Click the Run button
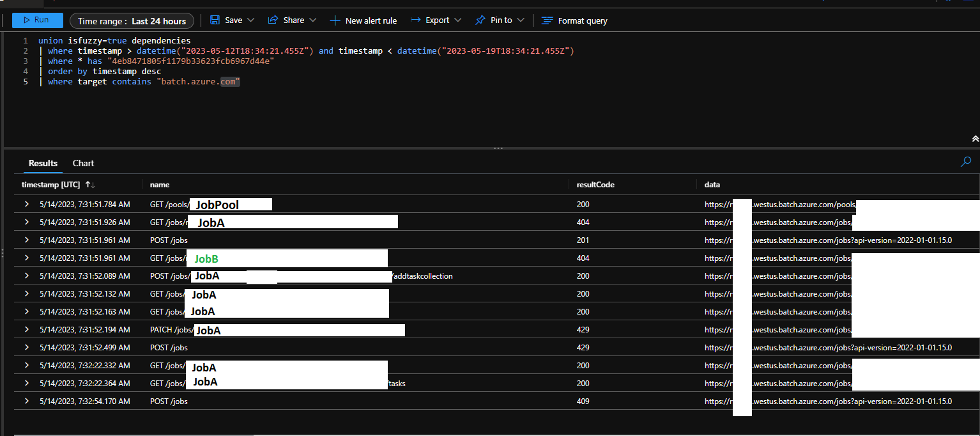Viewport: 980px width, 436px height. 37,19
